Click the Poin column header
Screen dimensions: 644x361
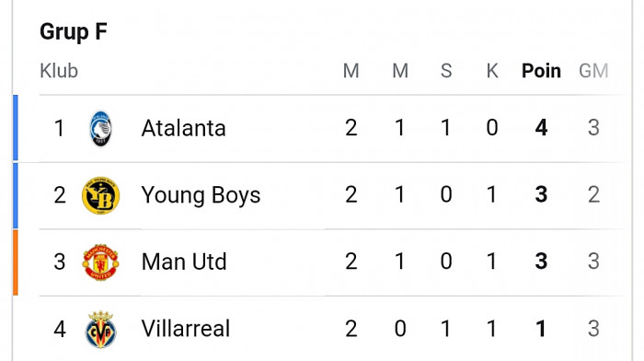pos(541,71)
